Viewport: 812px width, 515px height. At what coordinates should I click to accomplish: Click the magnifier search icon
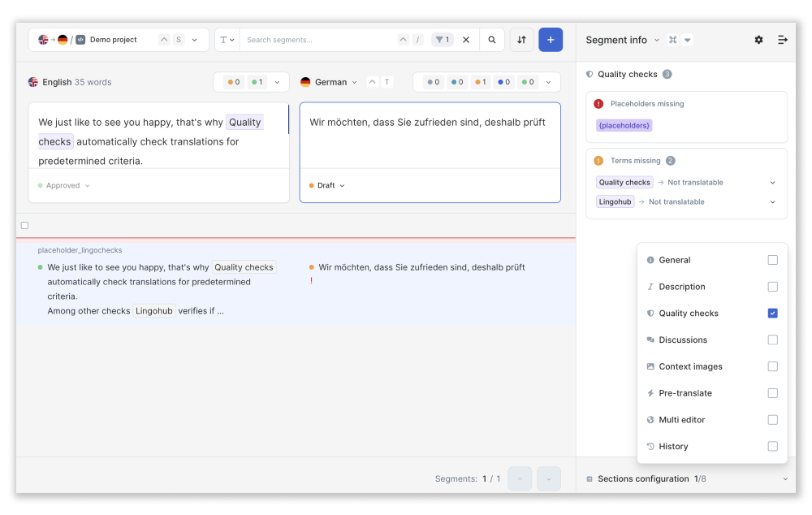coord(492,40)
